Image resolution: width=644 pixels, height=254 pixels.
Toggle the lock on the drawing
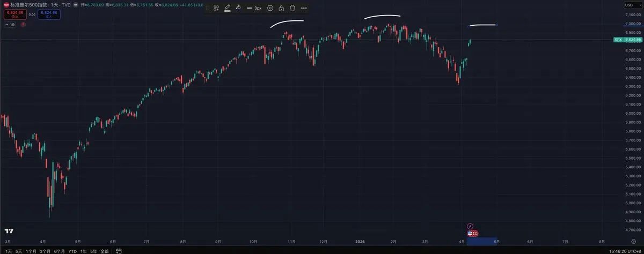(x=281, y=8)
